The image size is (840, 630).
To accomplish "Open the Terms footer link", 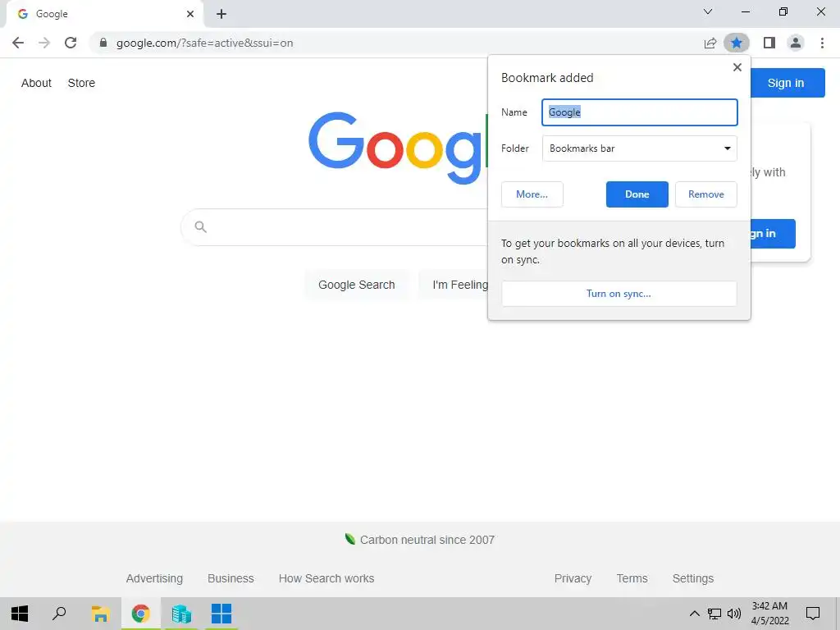I will pos(632,578).
